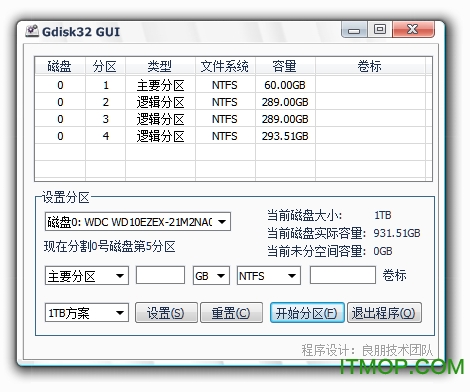The height and width of the screenshot is (392, 470).
Task: Click the 卷标 column header in table
Action: click(370, 66)
